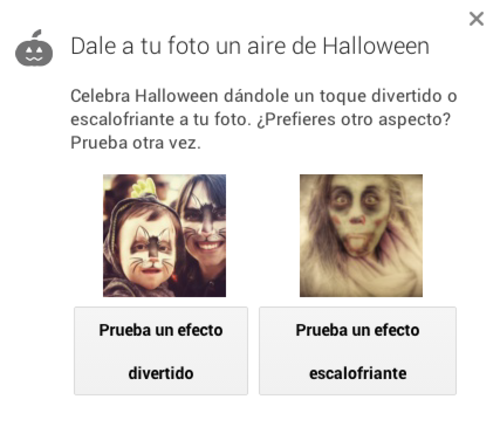Click the pumpkin jack-o'-lantern icon
Image resolution: width=500 pixels, height=427 pixels.
pyautogui.click(x=34, y=48)
